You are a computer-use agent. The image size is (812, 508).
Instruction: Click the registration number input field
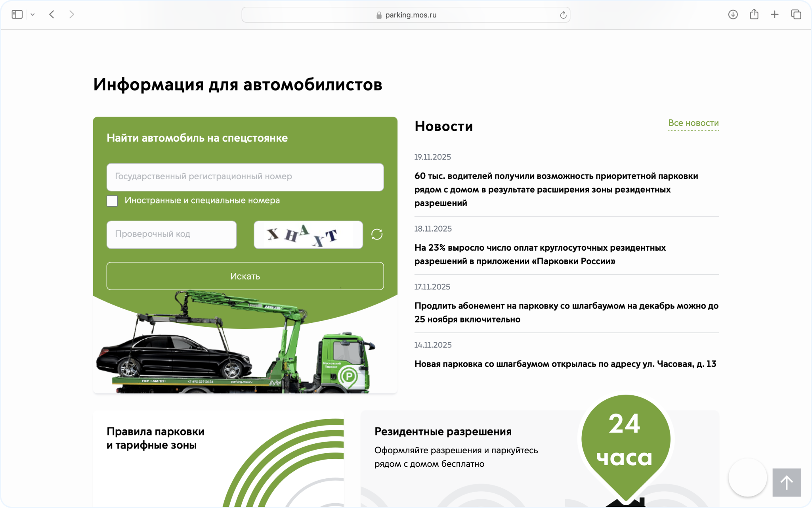245,177
